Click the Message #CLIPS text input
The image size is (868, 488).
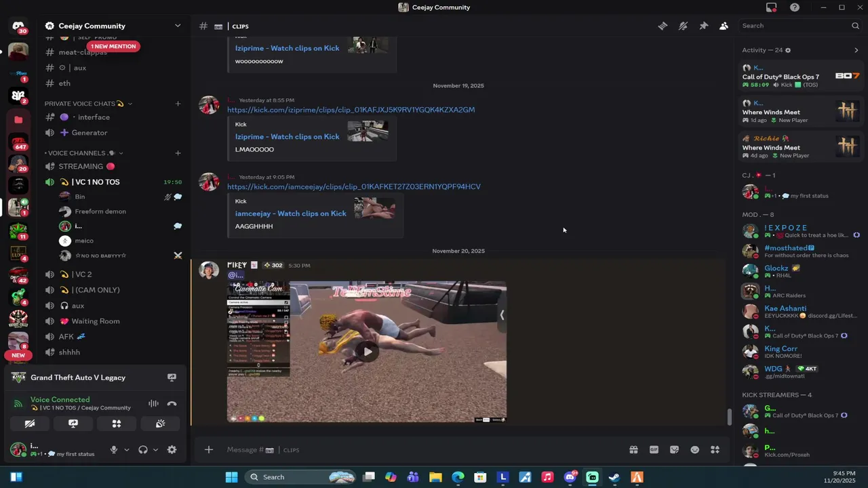420,450
